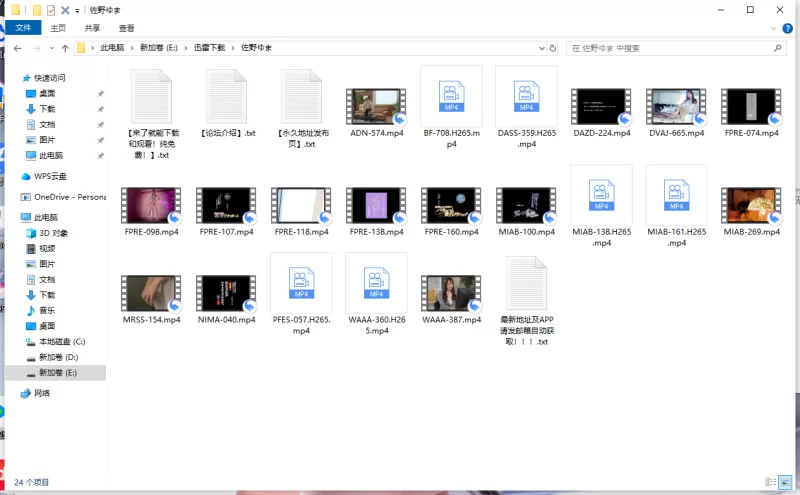Switch to details view button
This screenshot has height=495, width=800.
coord(770,482)
